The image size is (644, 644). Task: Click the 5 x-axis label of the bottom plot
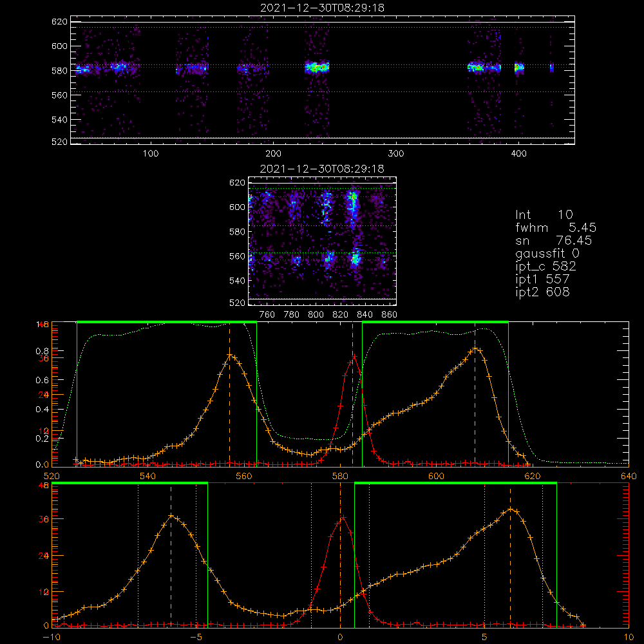point(485,638)
